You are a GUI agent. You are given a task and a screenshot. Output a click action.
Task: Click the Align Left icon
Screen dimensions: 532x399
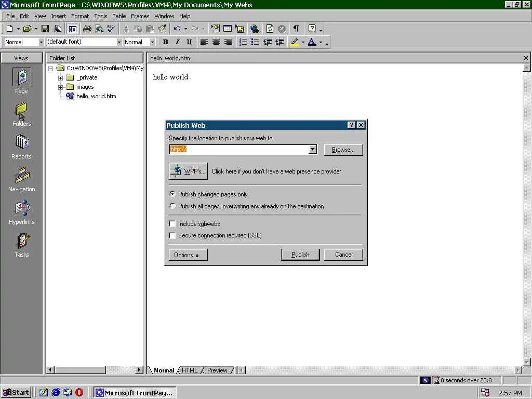(204, 42)
